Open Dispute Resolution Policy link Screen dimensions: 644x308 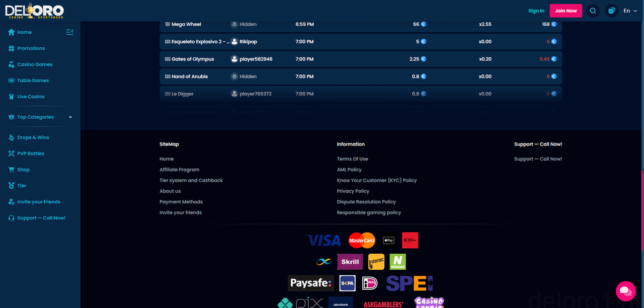(x=366, y=202)
